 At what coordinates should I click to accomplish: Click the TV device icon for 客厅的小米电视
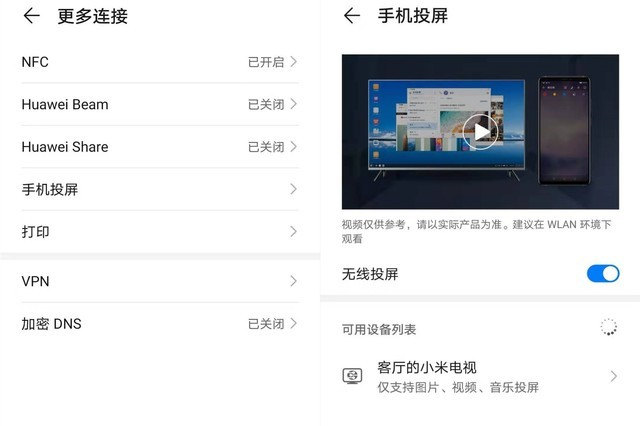(x=352, y=376)
